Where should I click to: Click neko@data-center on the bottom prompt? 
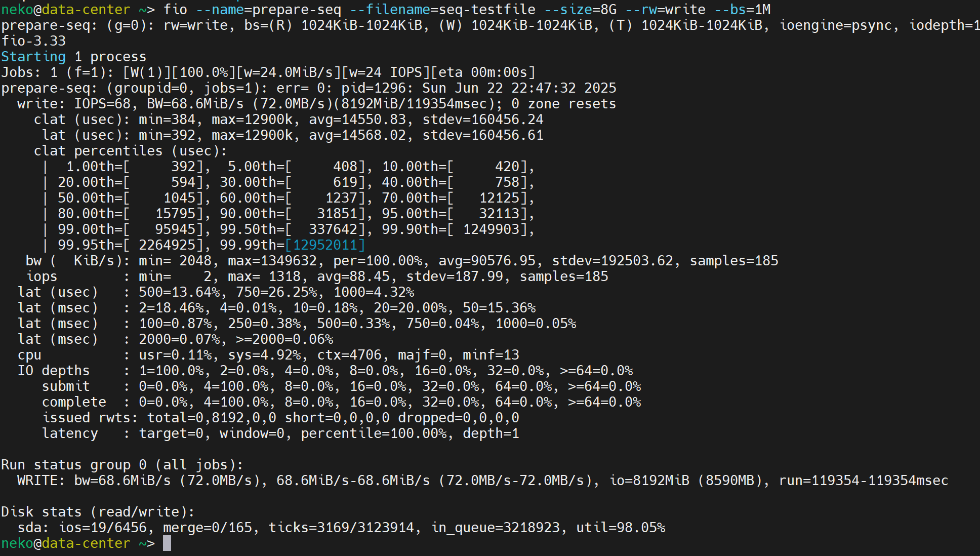coord(66,543)
